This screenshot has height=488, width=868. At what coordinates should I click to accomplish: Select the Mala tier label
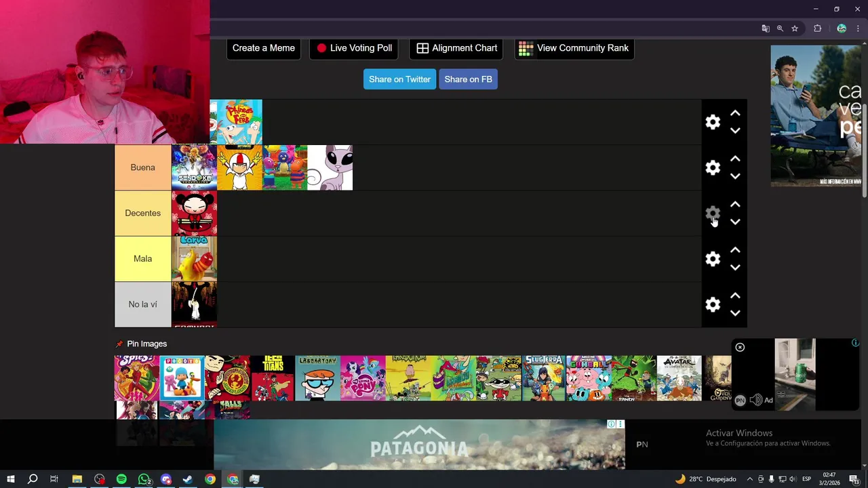click(142, 258)
